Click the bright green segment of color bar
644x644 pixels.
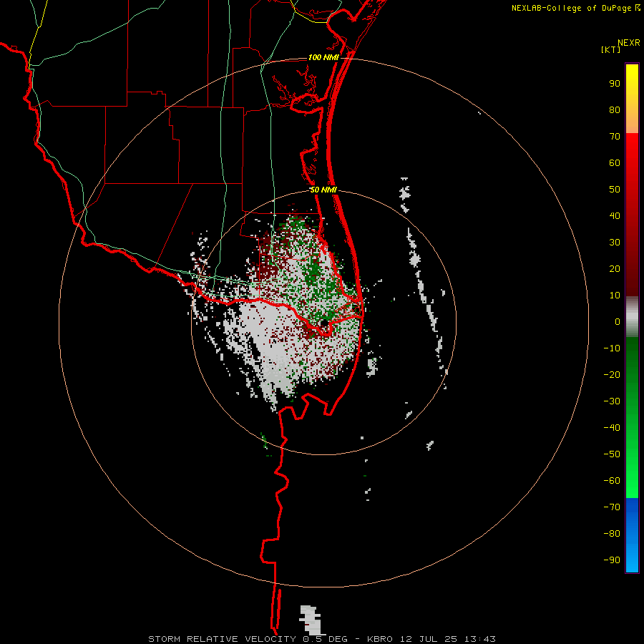pyautogui.click(x=632, y=417)
